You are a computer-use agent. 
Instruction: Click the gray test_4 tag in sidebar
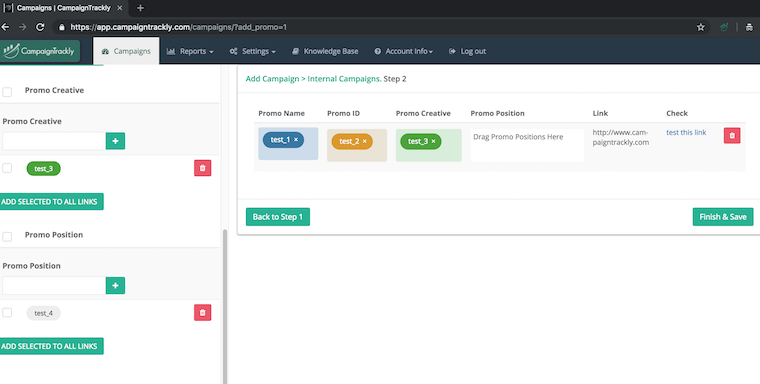(44, 313)
